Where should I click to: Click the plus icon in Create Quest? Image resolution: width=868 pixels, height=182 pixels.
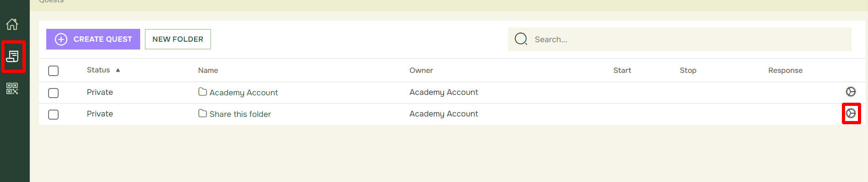click(61, 39)
